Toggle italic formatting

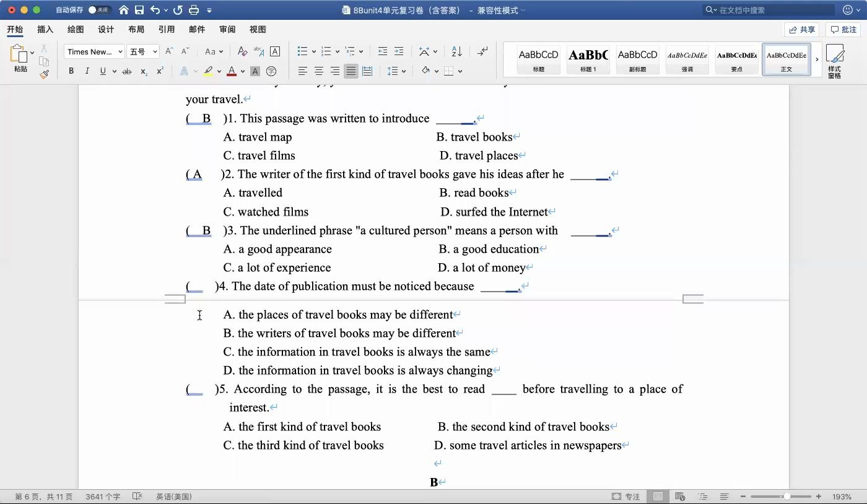(x=87, y=71)
